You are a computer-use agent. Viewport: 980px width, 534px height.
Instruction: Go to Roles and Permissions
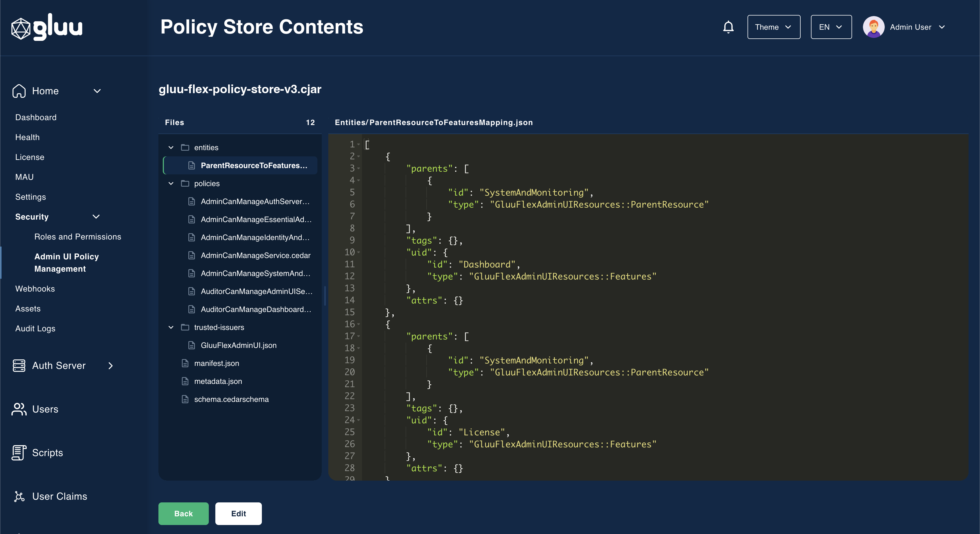coord(78,237)
